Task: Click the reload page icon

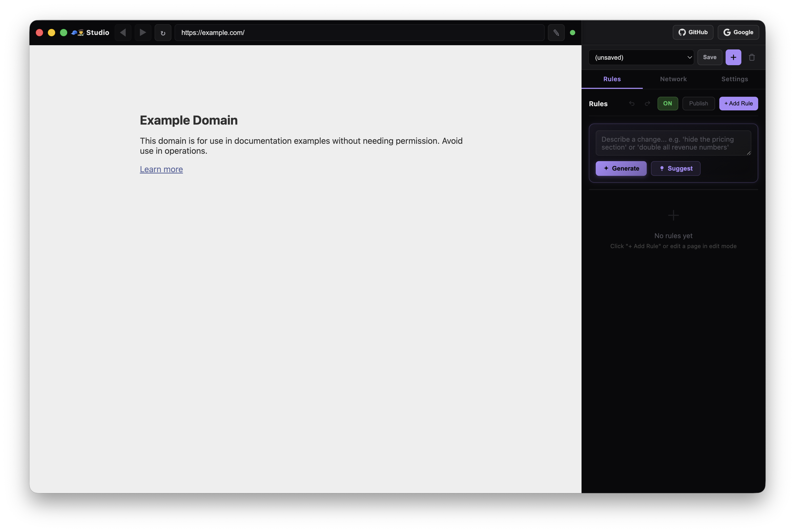Action: pyautogui.click(x=163, y=33)
